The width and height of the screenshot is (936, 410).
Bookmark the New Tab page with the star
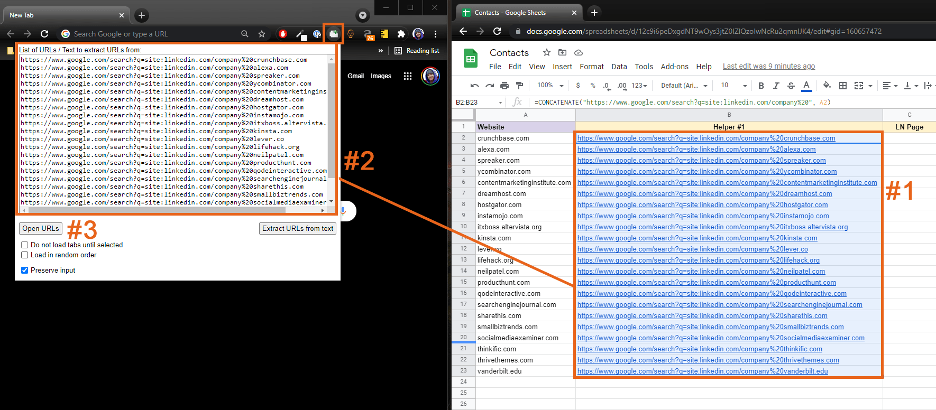(261, 34)
